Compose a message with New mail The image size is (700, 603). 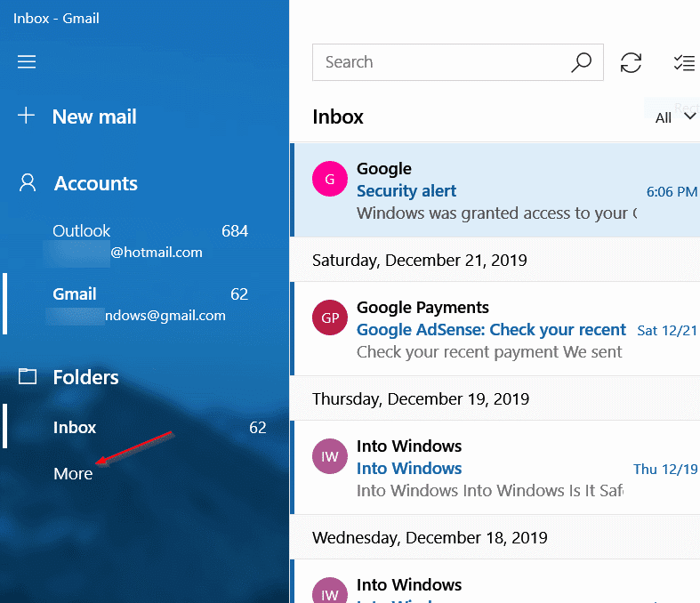click(x=94, y=117)
